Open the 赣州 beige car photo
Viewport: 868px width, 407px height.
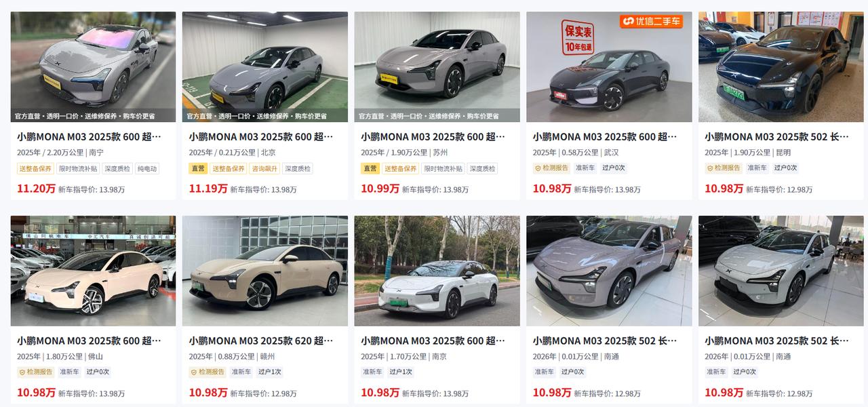tap(265, 271)
